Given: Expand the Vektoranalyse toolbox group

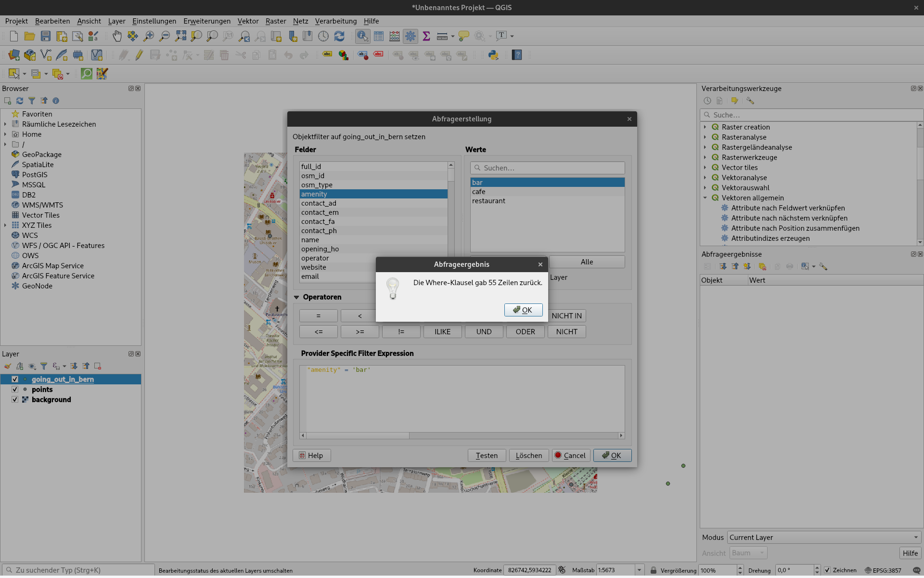Looking at the screenshot, I should click(x=705, y=178).
